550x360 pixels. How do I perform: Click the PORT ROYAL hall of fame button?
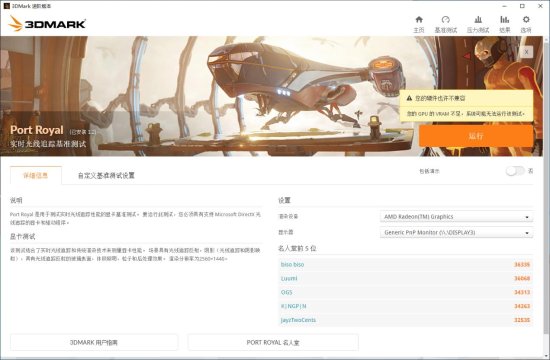click(x=273, y=342)
